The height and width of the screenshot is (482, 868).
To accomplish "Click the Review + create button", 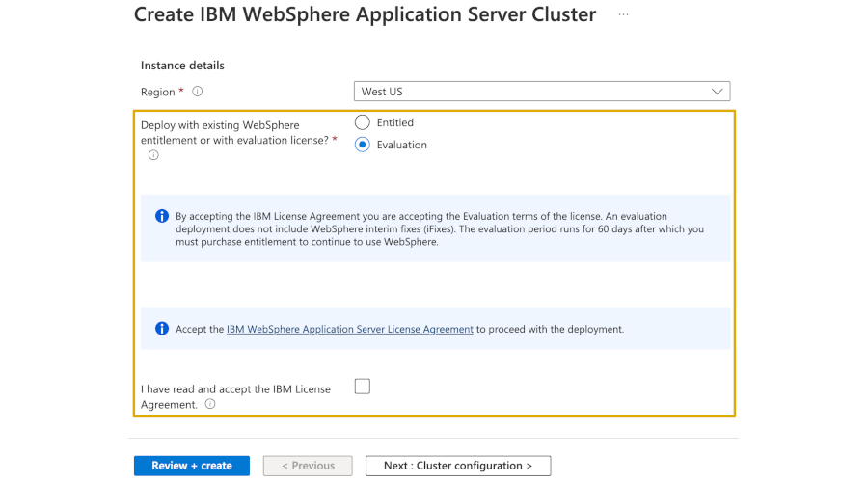I will coord(191,466).
